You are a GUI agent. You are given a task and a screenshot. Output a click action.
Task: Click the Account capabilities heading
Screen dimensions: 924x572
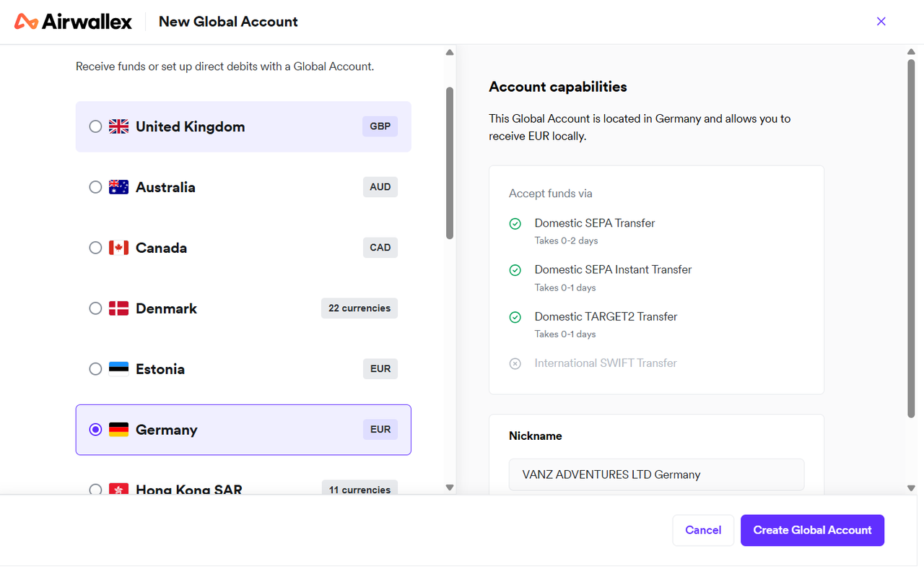(558, 87)
